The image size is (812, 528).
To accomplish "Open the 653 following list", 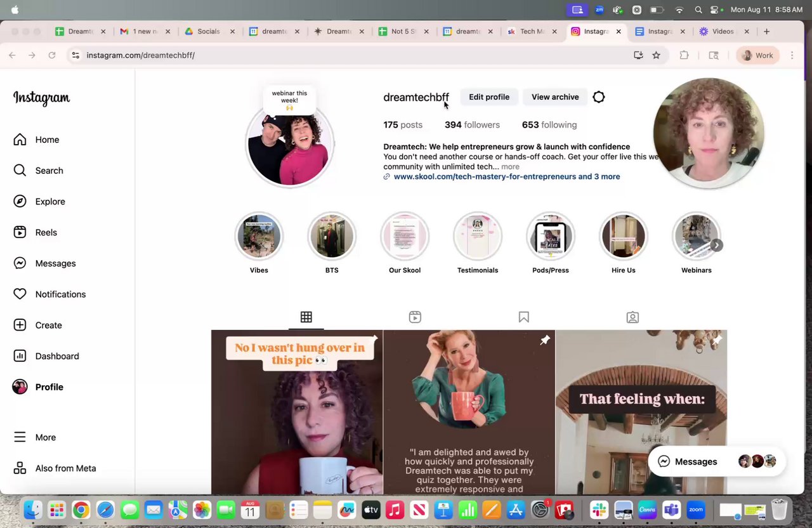I will (x=549, y=125).
